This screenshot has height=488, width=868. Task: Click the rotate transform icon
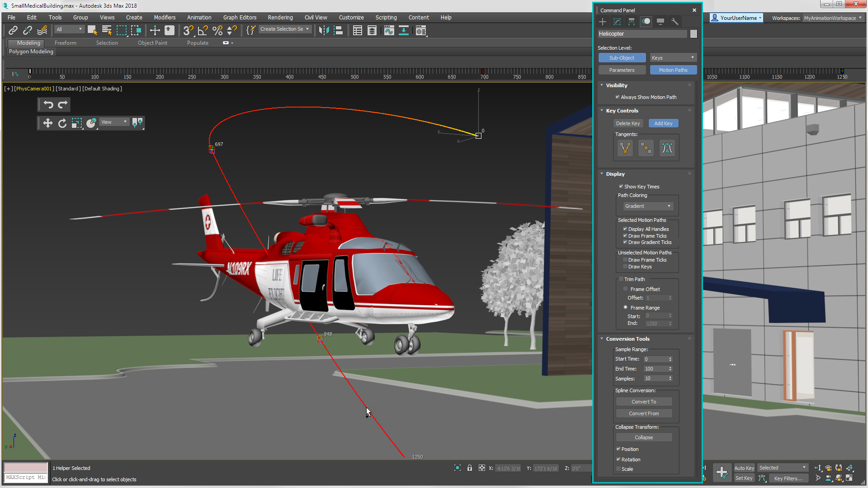point(62,123)
